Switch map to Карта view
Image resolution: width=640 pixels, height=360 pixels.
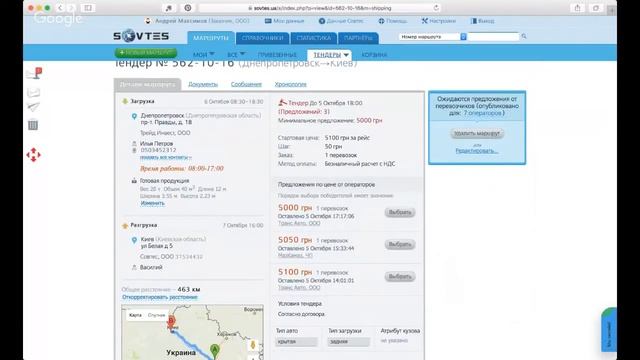[x=135, y=315]
